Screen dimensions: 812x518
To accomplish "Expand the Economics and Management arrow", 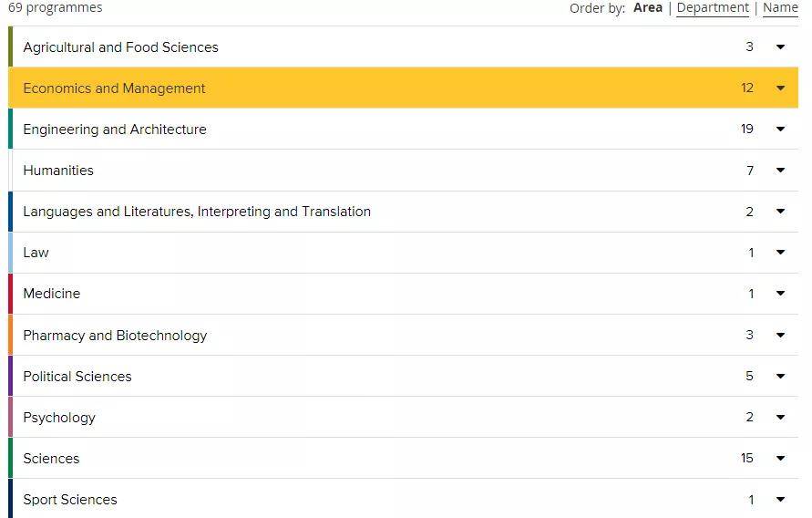I will [x=780, y=88].
